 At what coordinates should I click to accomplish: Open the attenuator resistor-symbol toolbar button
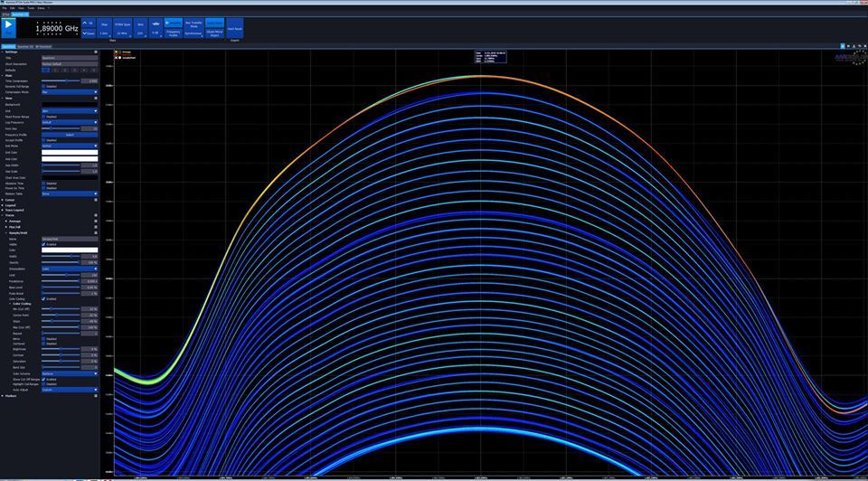[x=156, y=28]
